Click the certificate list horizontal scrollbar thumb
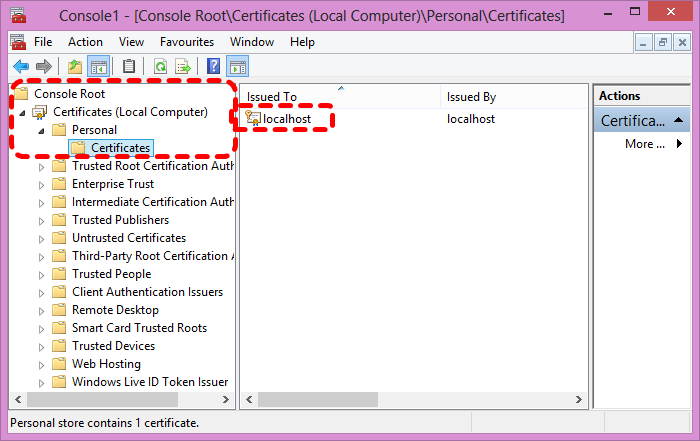This screenshot has width=700, height=441. click(318, 399)
